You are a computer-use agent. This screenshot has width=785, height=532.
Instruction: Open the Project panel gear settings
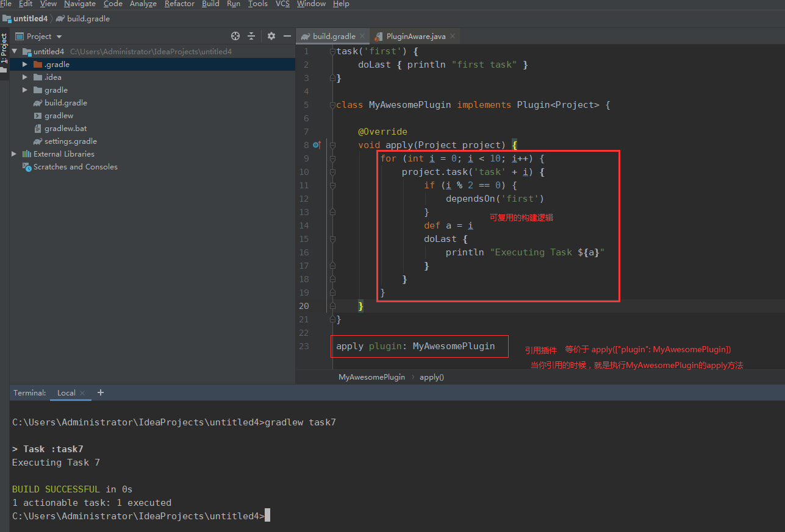[x=271, y=37]
